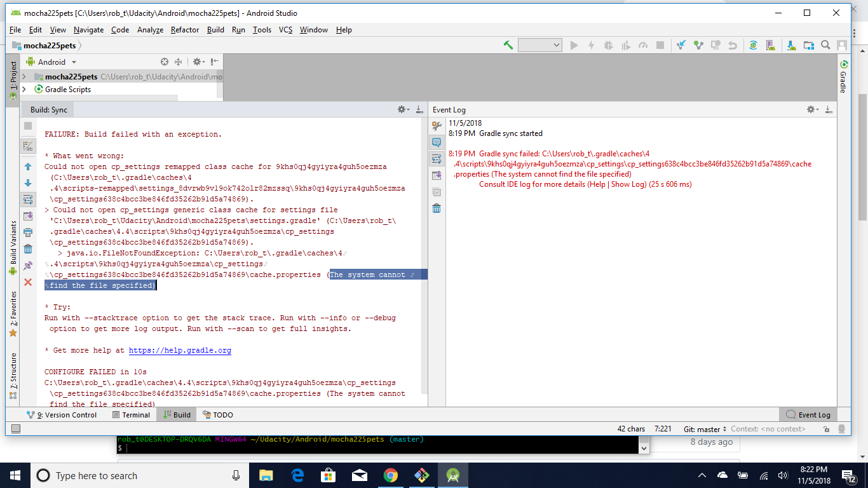Clear the Event Log with trash icon
The image size is (868, 488).
click(437, 208)
